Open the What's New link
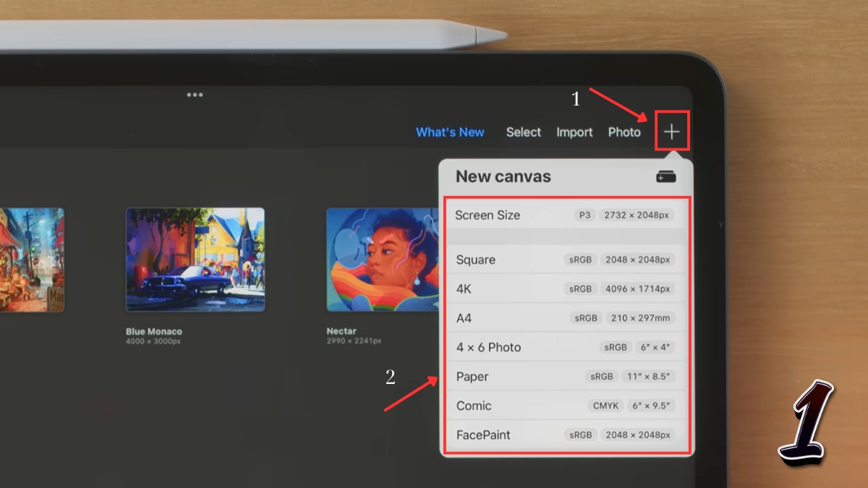 (x=450, y=132)
